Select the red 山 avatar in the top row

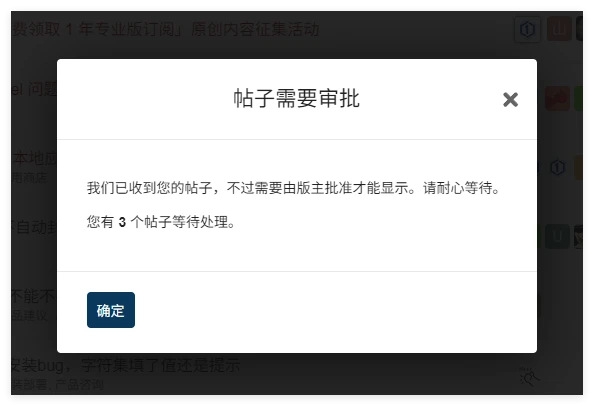[x=559, y=29]
